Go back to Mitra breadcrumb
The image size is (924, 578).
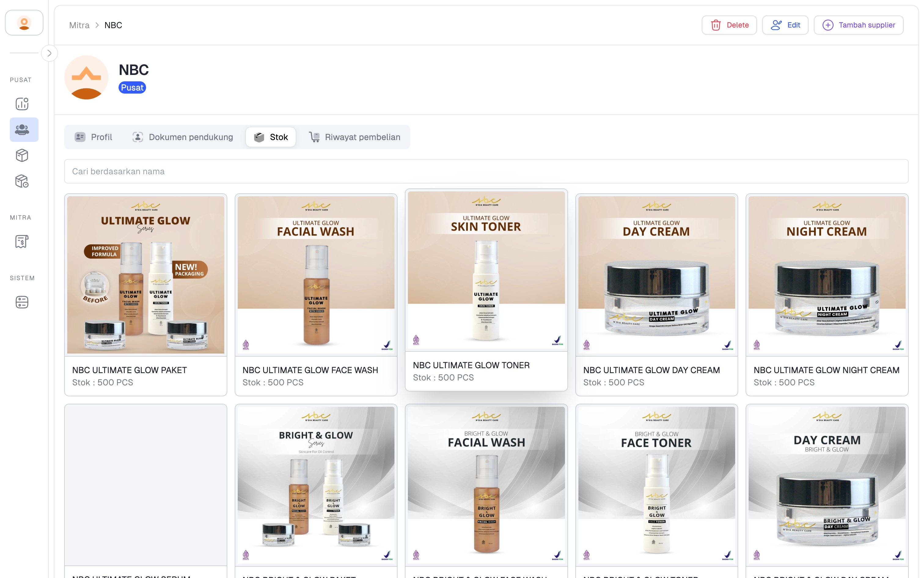[79, 25]
